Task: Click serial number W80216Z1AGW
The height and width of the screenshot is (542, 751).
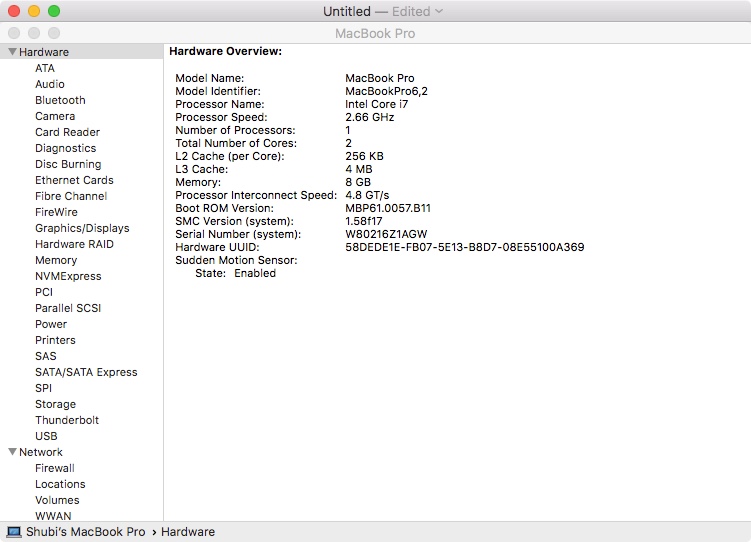Action: coord(386,234)
